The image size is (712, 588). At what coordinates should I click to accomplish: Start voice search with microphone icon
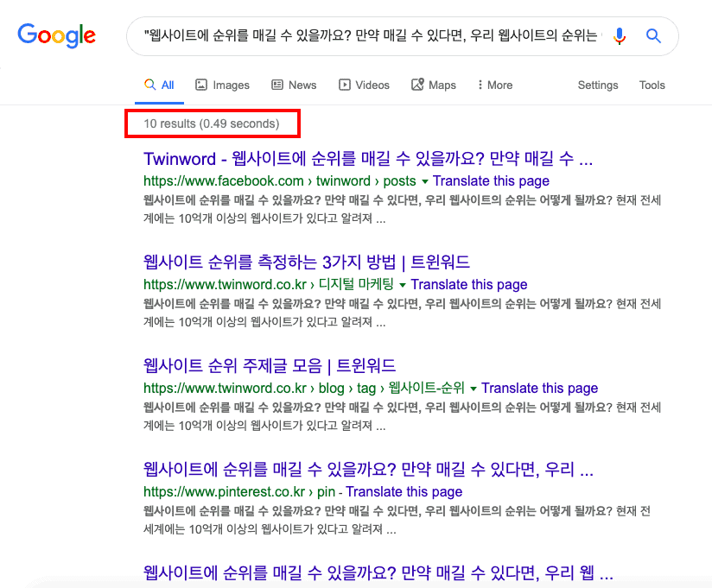pos(620,36)
